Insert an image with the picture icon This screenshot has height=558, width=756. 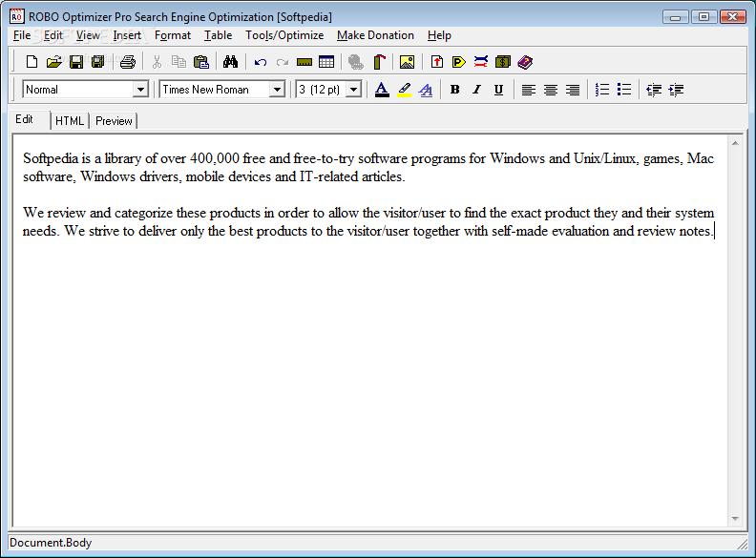pyautogui.click(x=407, y=62)
